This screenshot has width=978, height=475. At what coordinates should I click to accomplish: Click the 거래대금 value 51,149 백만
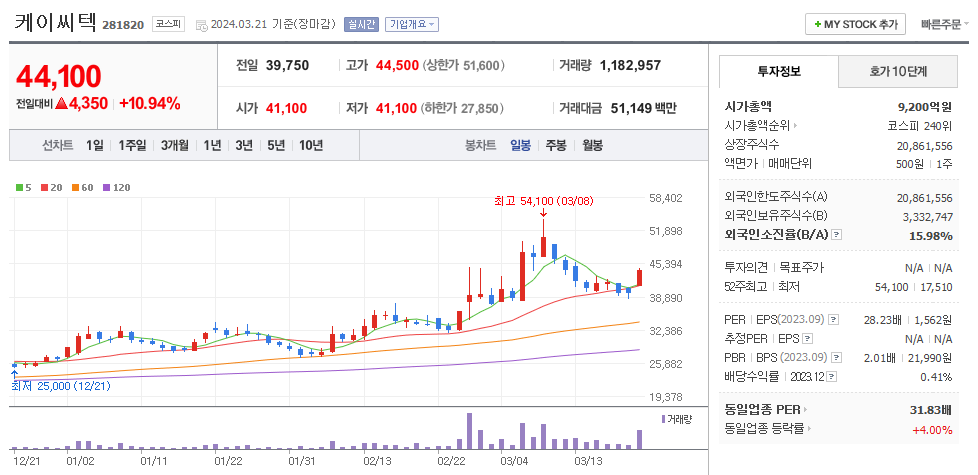[x=644, y=108]
